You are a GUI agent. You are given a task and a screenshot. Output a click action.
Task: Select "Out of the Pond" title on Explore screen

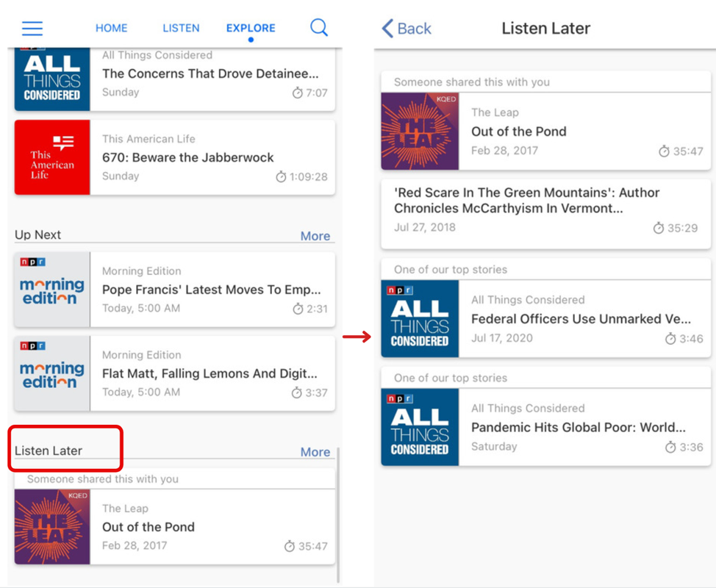click(x=148, y=527)
